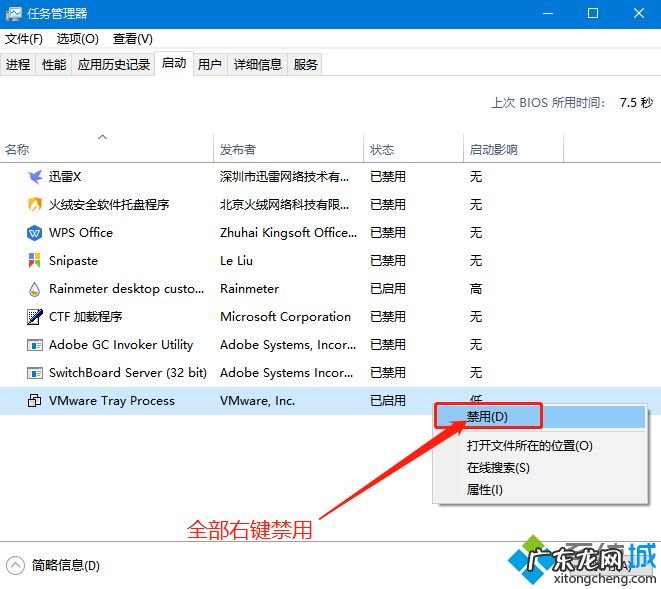Switch to the 应用历史记录 tab
This screenshot has height=589, width=661.
point(114,65)
